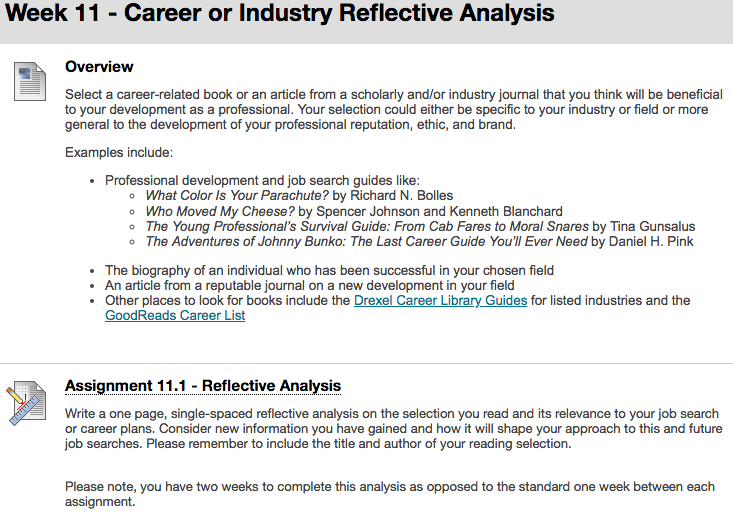Click the 'Please note, you have two weeks' paragraph

(x=390, y=494)
